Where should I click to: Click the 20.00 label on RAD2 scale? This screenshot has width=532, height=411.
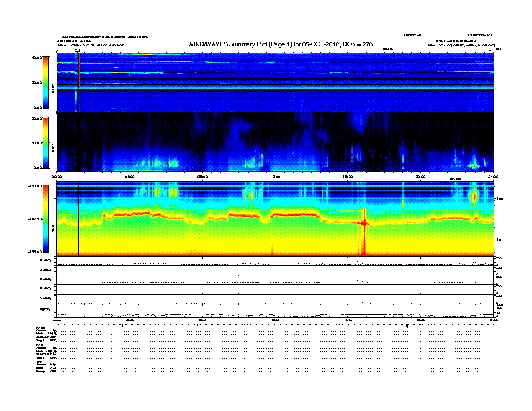[x=36, y=83]
